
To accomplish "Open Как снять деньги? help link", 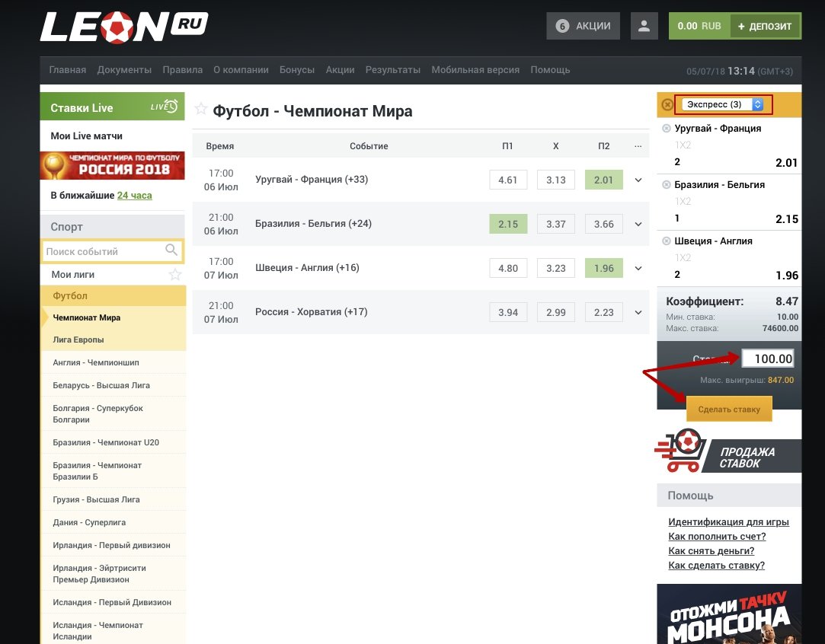I will coord(711,551).
